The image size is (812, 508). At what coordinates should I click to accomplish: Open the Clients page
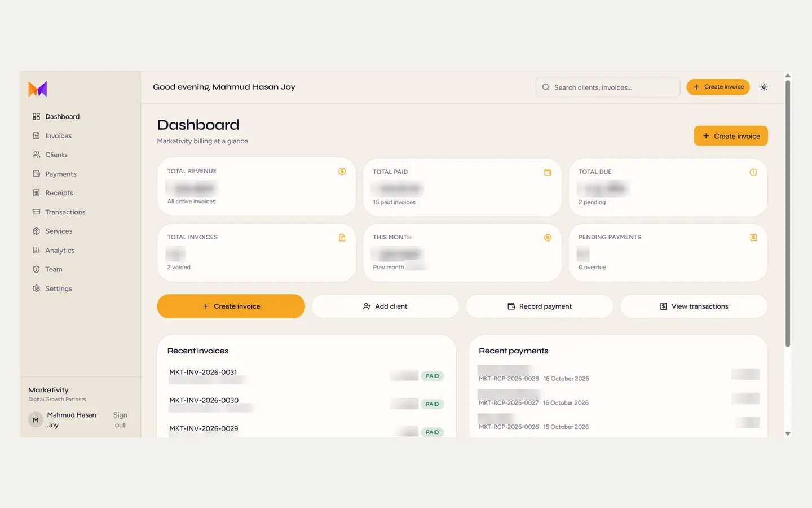[x=56, y=155]
